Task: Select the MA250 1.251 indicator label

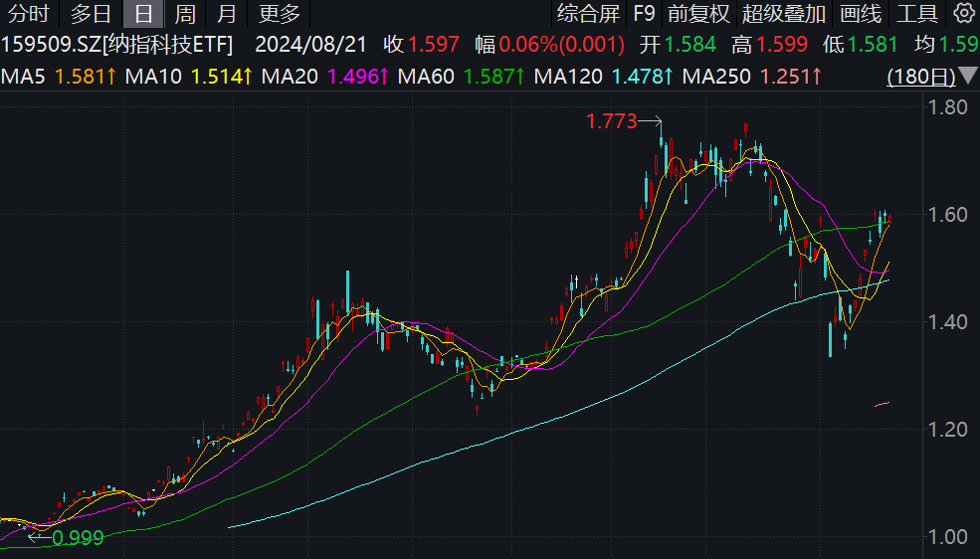Action: (752, 77)
